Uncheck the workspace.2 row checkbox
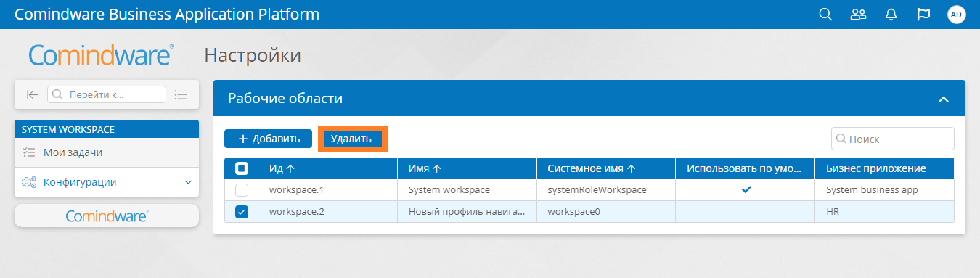 242,212
